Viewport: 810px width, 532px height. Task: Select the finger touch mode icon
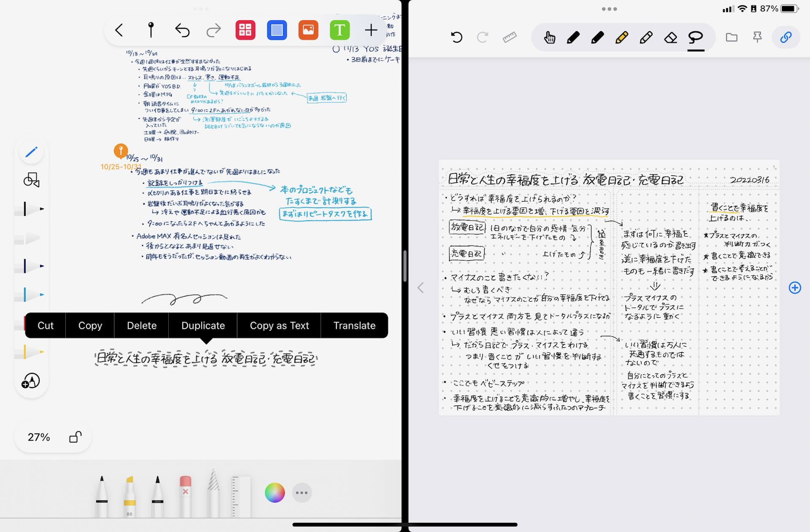[549, 38]
